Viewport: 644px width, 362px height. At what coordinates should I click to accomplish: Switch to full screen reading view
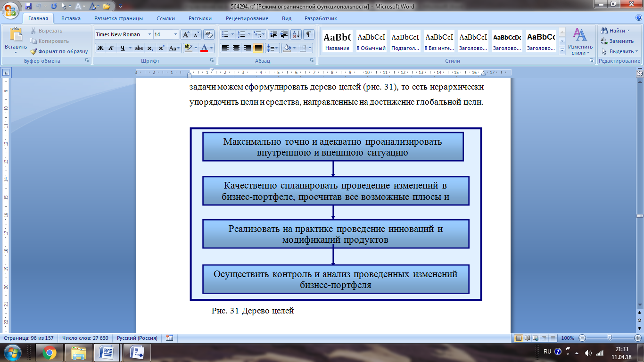527,338
